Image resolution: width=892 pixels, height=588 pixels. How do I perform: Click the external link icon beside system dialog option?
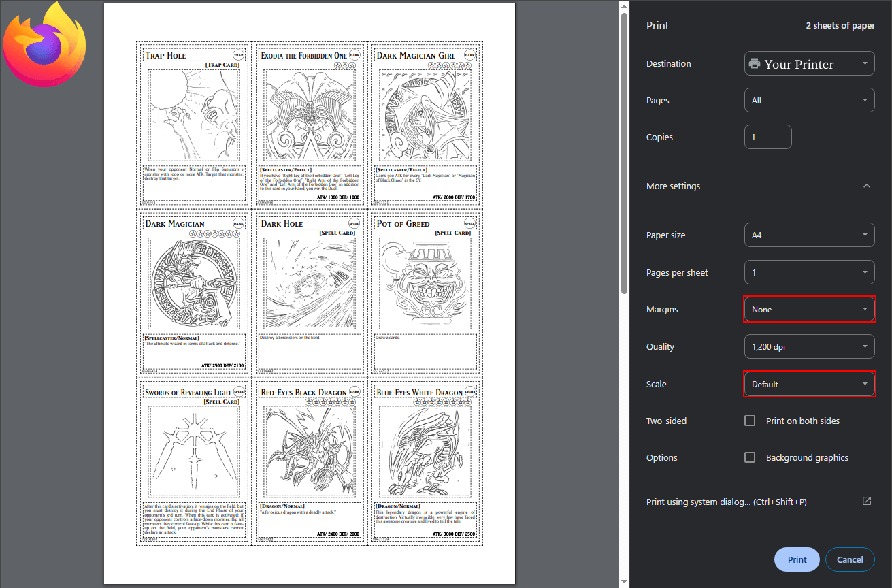(866, 501)
